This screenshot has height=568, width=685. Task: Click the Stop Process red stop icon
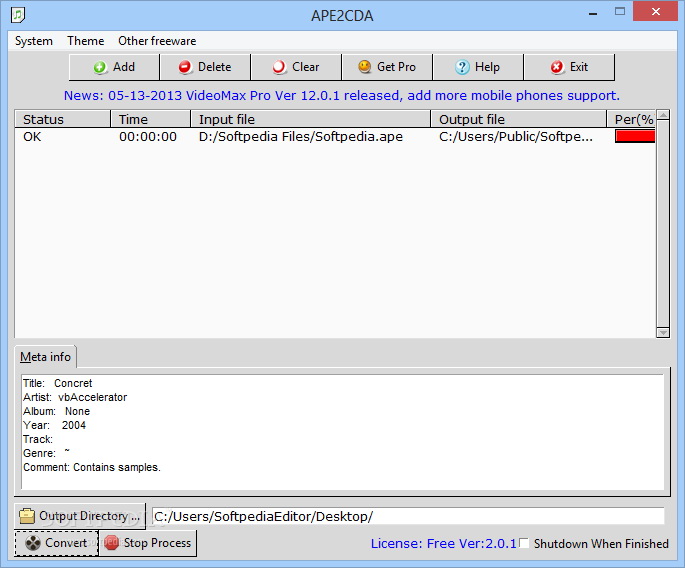click(111, 543)
